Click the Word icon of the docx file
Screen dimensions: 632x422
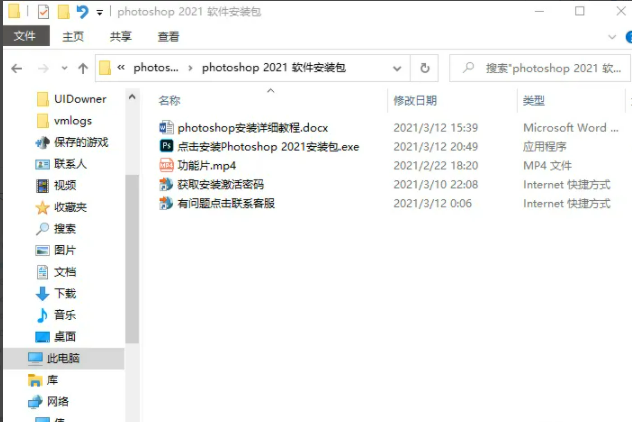[x=166, y=127]
